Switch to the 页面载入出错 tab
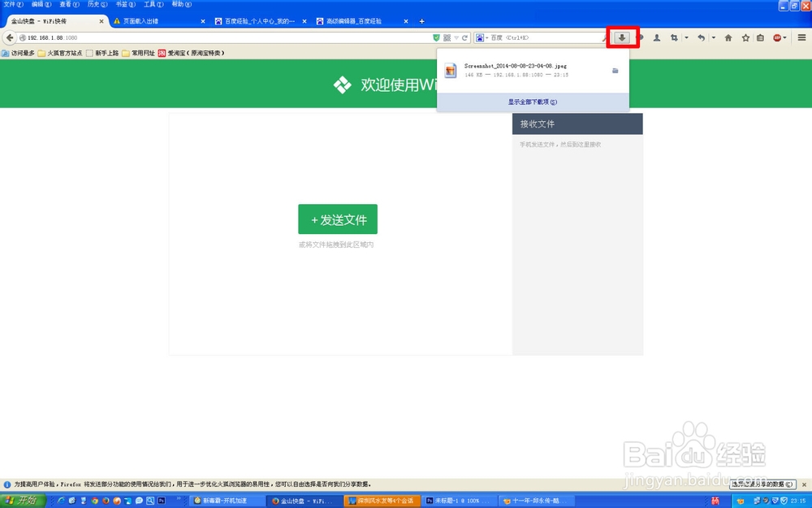This screenshot has height=508, width=812. pos(155,21)
